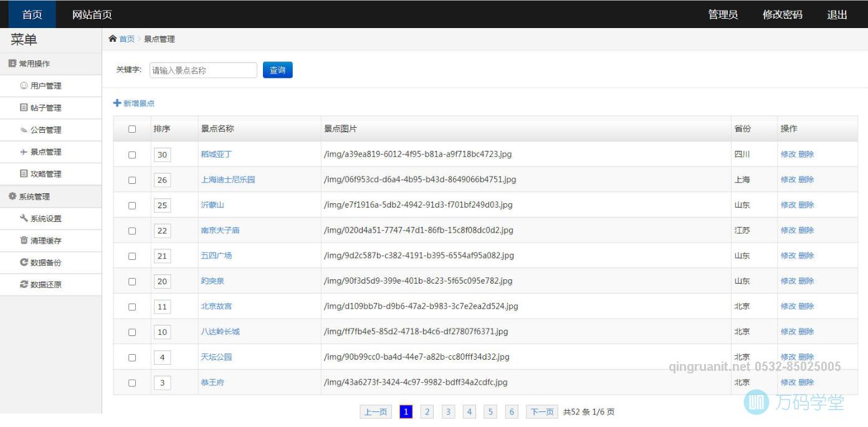
Task: Collapse the 常用操作 menu group
Action: point(34,64)
